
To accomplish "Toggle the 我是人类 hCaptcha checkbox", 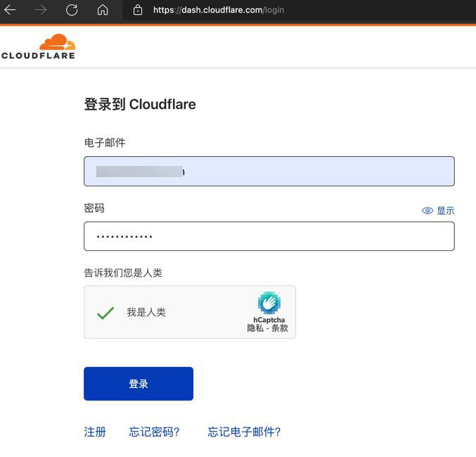I will coord(105,312).
